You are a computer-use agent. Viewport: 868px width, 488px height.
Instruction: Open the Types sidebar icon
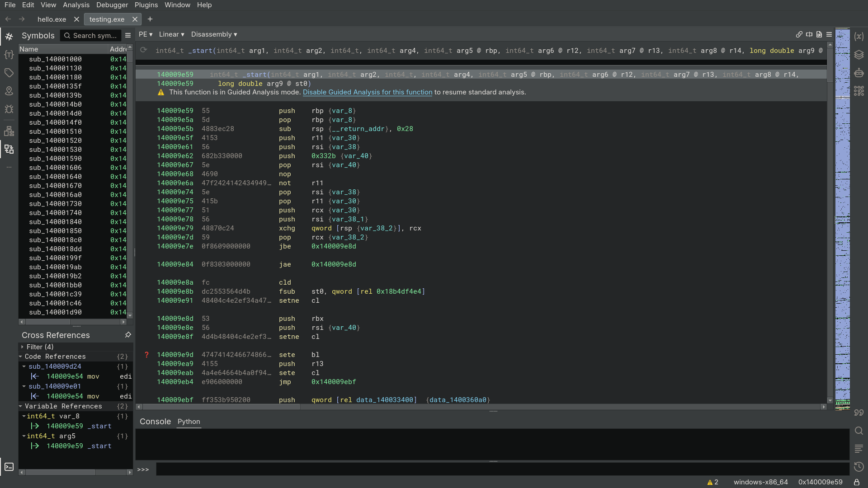coord(9,55)
